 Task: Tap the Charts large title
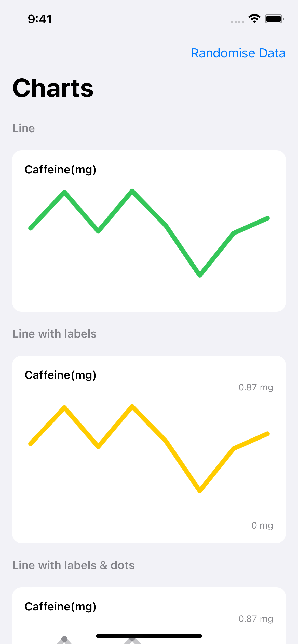pos(53,88)
